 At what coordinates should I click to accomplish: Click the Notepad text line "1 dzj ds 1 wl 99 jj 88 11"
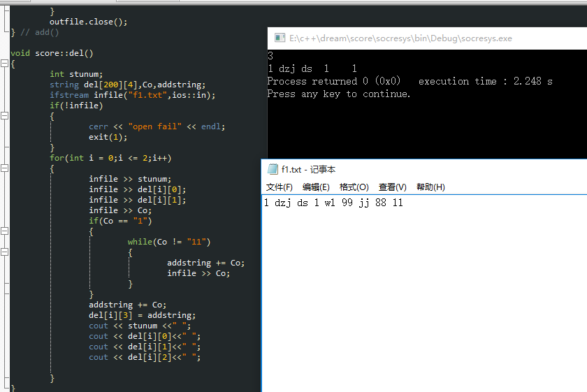point(333,203)
